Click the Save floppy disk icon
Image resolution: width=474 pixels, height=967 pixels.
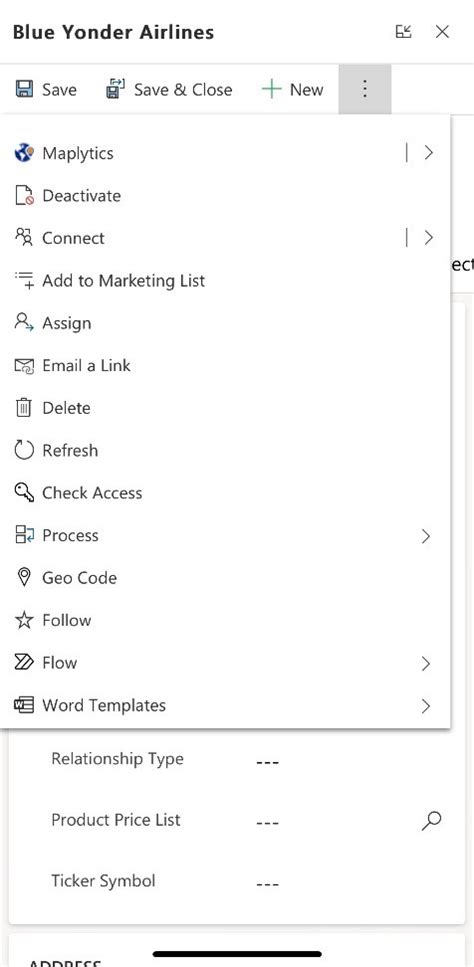[x=24, y=89]
